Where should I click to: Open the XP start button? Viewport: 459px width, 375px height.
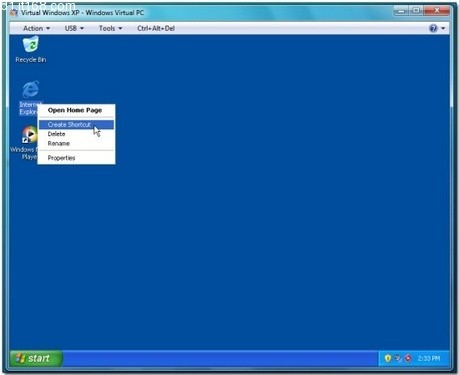(36, 358)
